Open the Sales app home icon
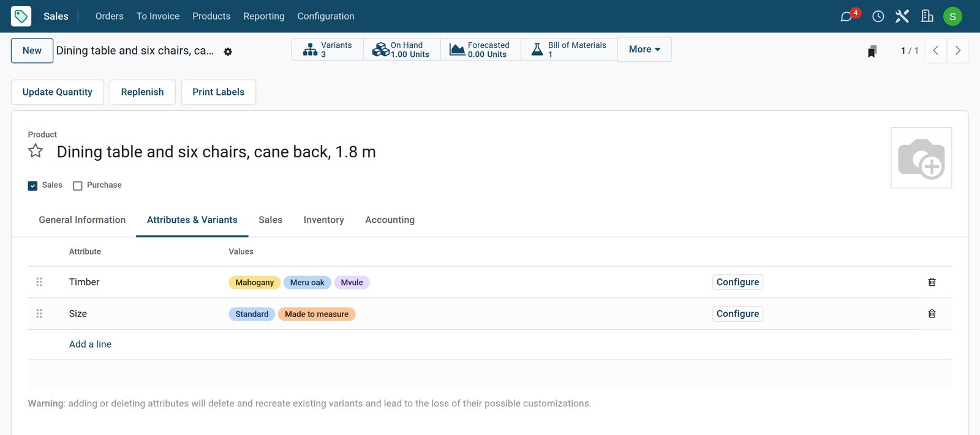Viewport: 980px width, 435px height. tap(21, 16)
